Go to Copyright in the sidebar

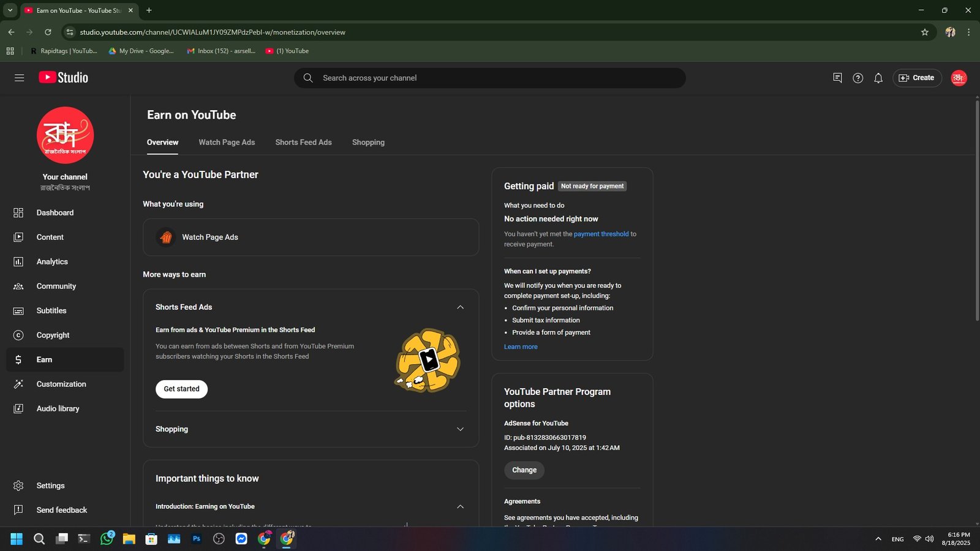(53, 335)
